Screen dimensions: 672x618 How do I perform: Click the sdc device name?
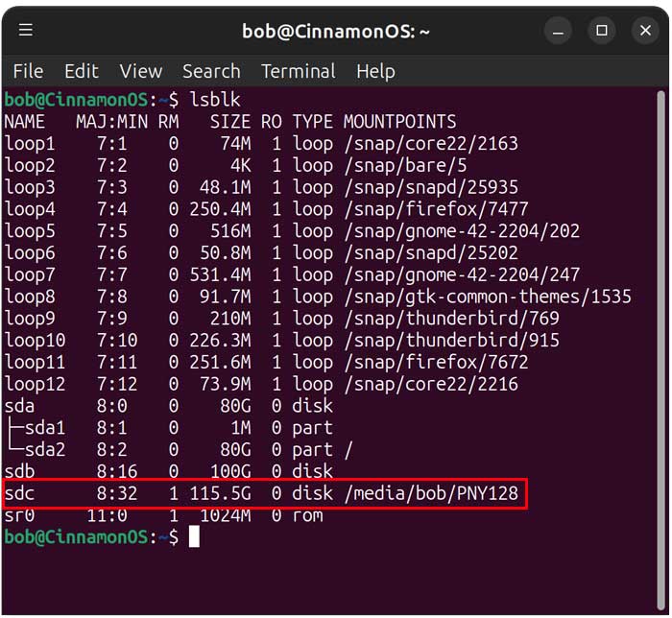(19, 494)
